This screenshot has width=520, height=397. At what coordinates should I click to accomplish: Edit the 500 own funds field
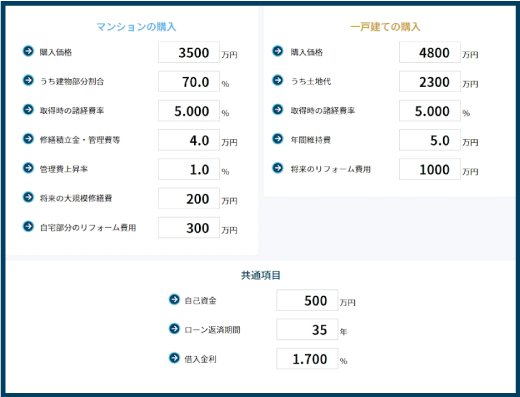tap(307, 300)
